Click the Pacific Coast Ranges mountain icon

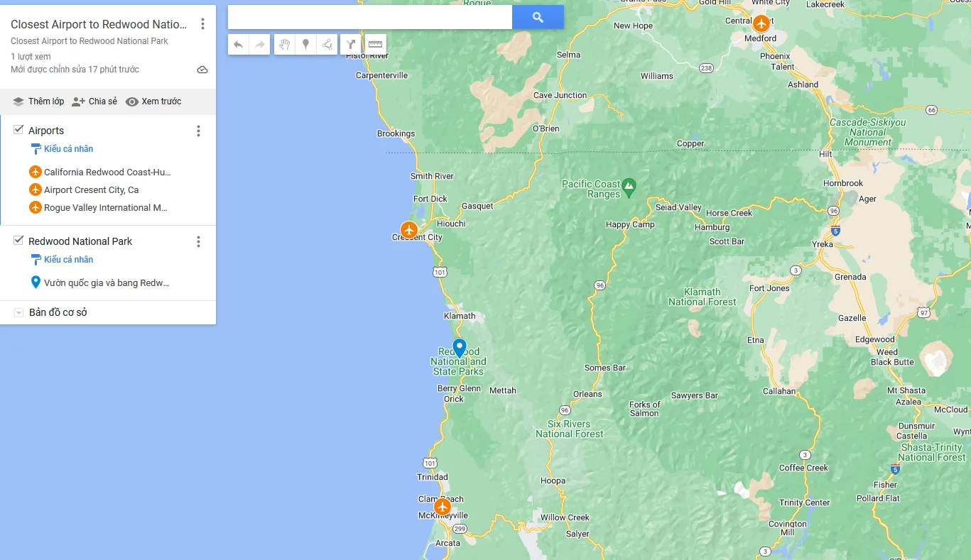(629, 189)
